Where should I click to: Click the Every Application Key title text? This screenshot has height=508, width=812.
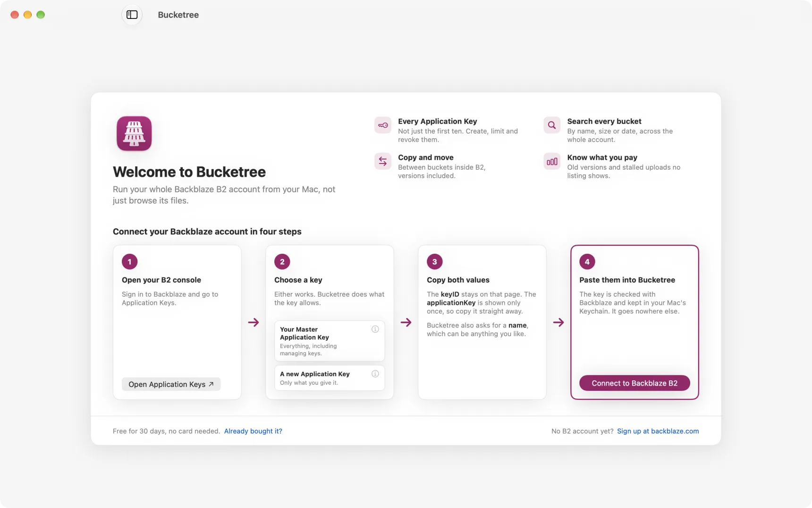pos(438,121)
